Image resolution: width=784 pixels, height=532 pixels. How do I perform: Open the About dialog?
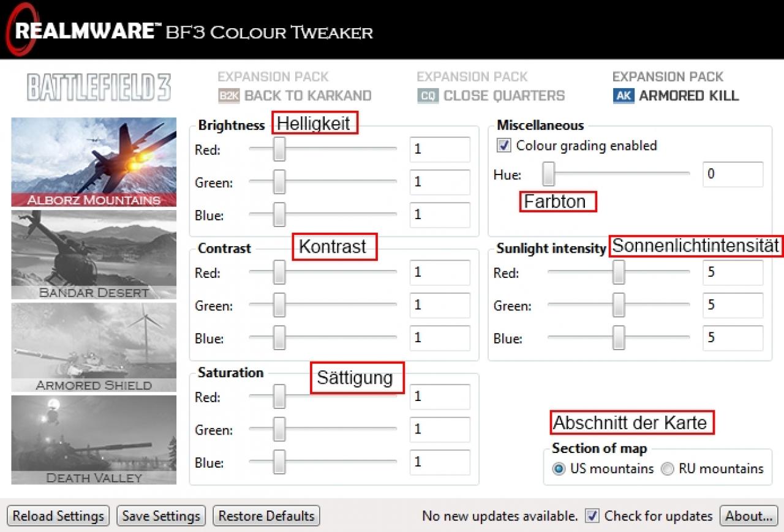748,516
